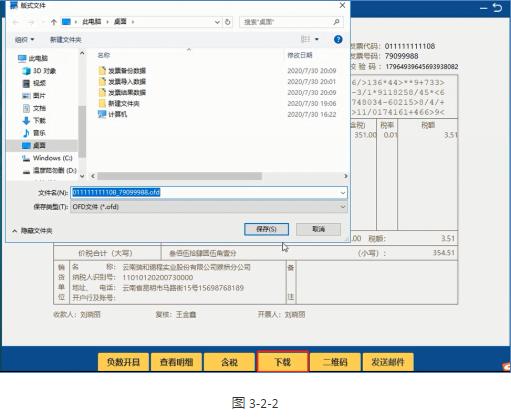Open the 保存类型 OFD file type dropdown

coord(209,207)
